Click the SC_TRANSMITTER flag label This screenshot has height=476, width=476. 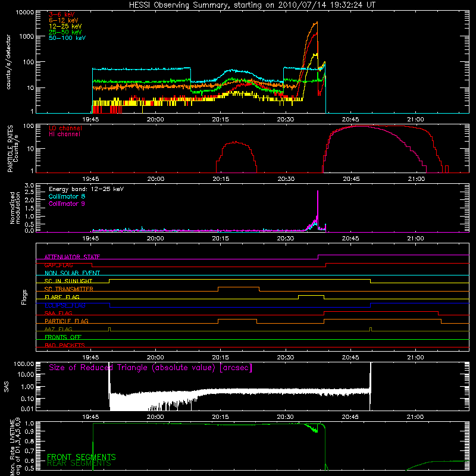coord(69,289)
